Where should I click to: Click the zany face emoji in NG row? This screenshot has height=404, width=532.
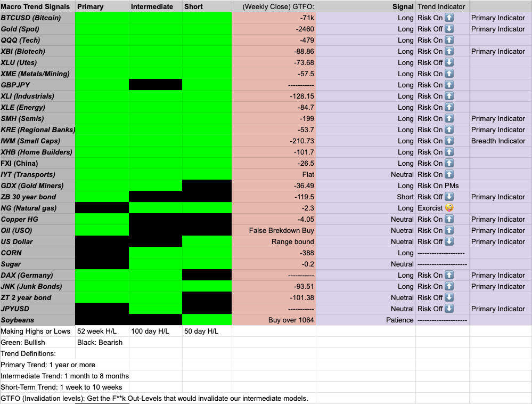click(x=449, y=208)
